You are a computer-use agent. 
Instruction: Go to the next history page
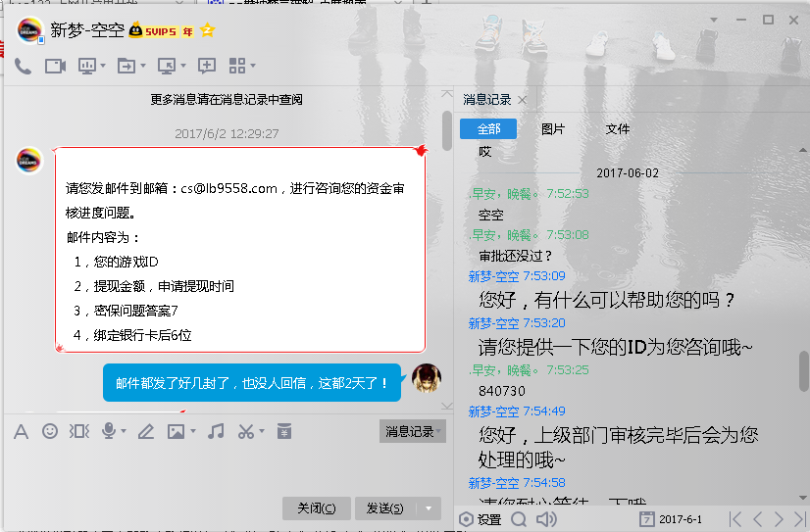click(x=779, y=519)
